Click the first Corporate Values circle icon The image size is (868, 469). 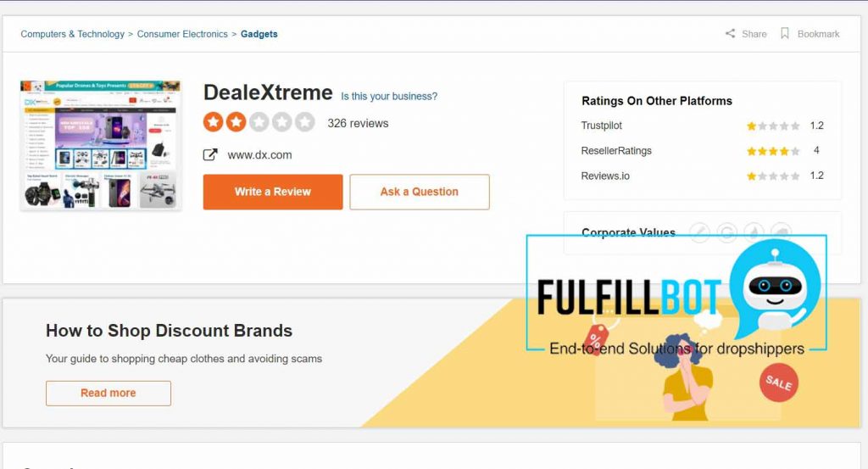(699, 232)
